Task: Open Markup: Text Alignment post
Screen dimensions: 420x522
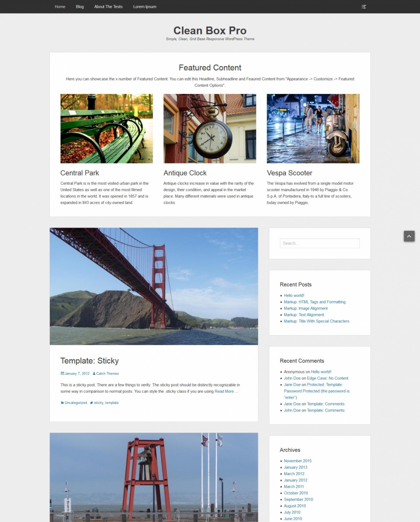Action: coord(304,315)
